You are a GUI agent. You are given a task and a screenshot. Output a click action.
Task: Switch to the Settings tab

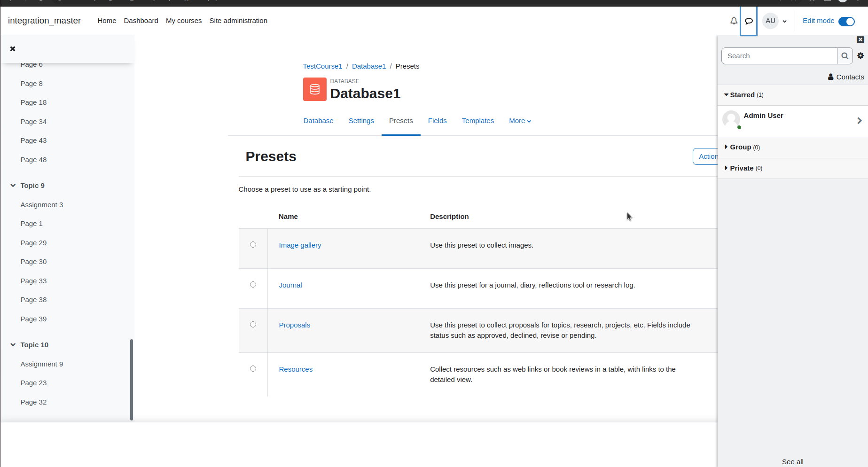(x=361, y=121)
